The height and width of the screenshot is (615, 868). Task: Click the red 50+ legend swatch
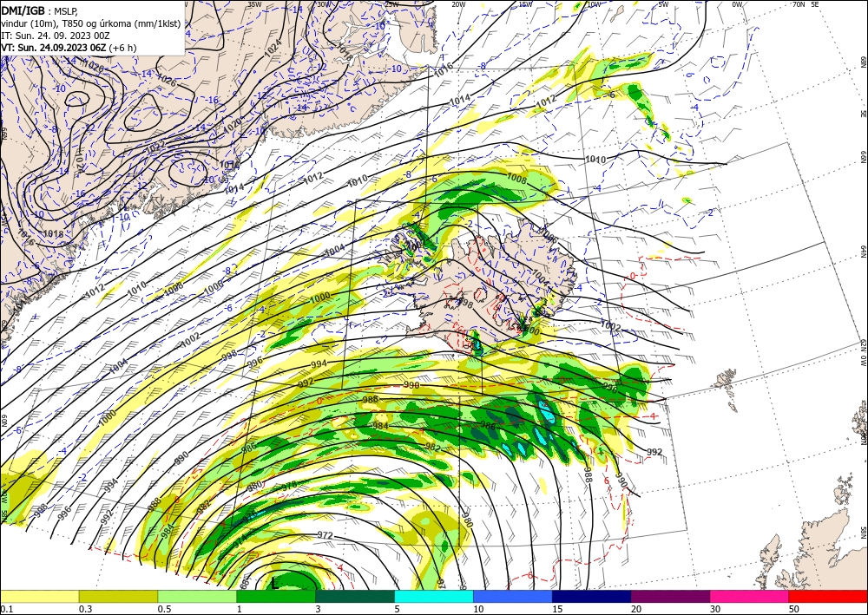click(828, 596)
